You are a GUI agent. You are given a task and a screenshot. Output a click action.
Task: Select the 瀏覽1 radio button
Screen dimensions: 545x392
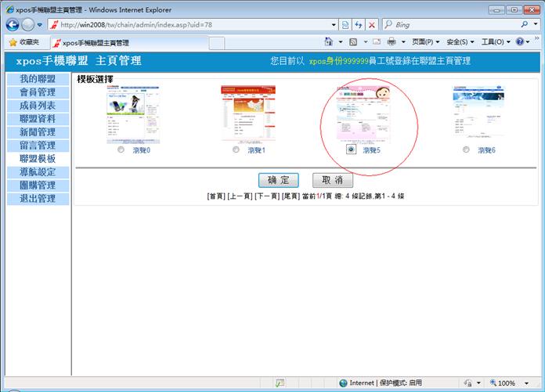pyautogui.click(x=236, y=149)
